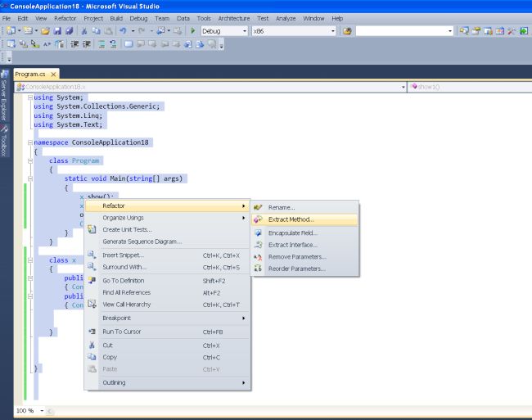Click the Decrease Indent icon
The image size is (532, 420).
[74, 44]
